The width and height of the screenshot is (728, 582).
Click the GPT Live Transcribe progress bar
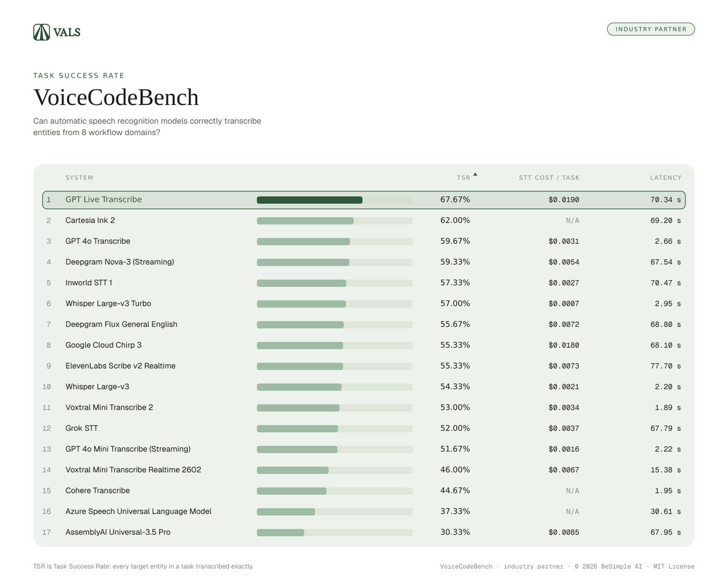pyautogui.click(x=335, y=200)
